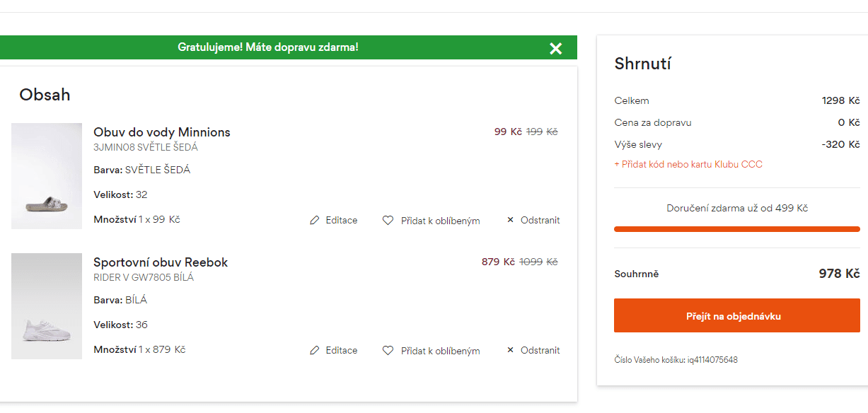Close the green free-shipping banner
The image size is (868, 413).
556,48
